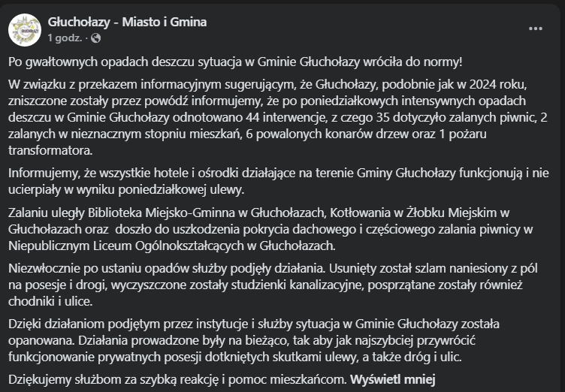Collapse the post with 'Wyświetl mniej'
565x392 pixels.
[393, 379]
